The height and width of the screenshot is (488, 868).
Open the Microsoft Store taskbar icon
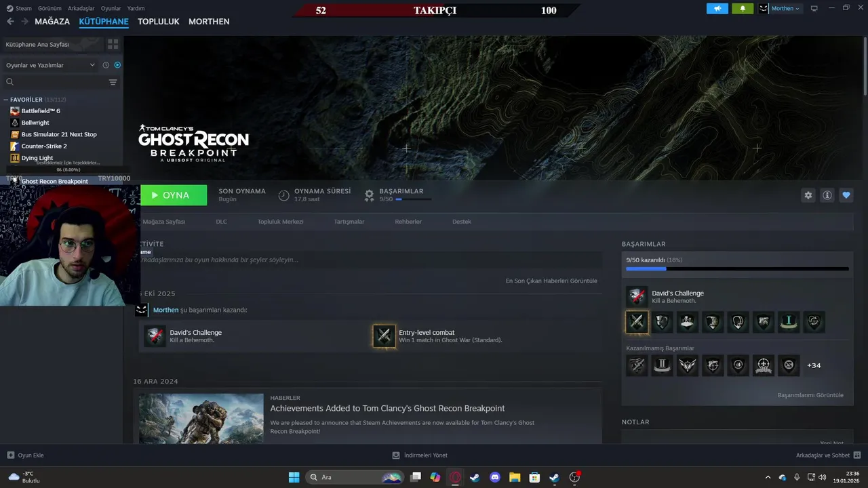pos(534,477)
